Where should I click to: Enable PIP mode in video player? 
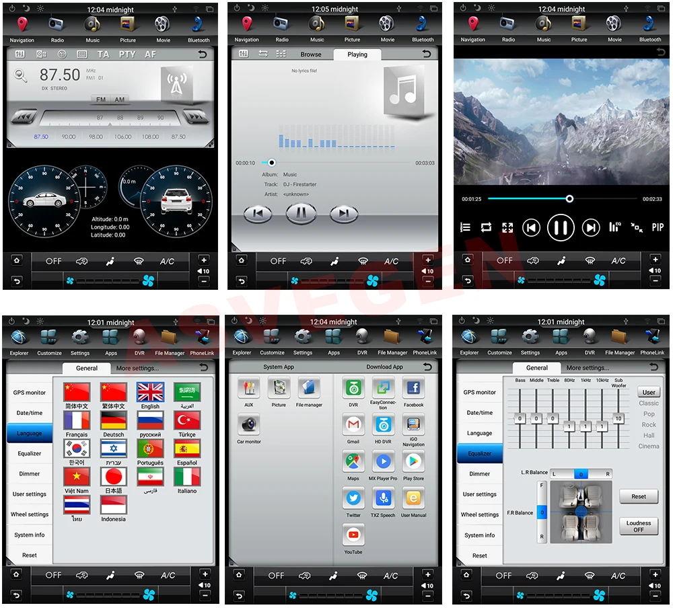[658, 227]
